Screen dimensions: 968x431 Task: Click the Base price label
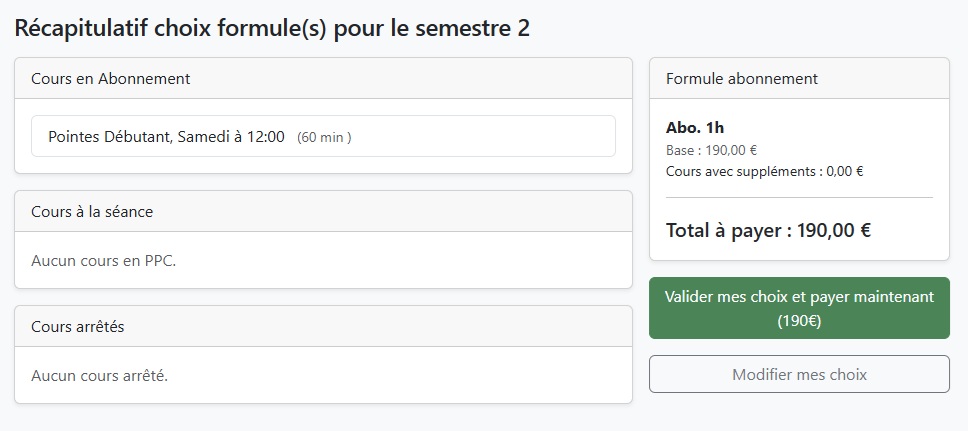tap(682, 151)
